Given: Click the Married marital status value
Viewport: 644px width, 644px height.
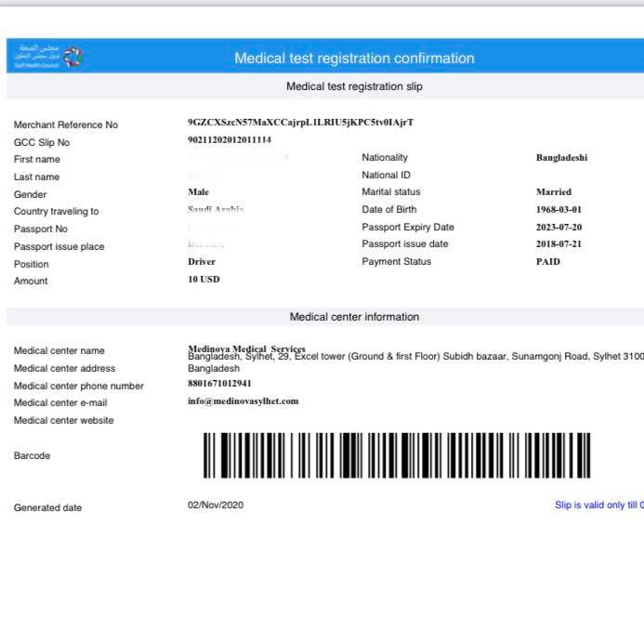Looking at the screenshot, I should [554, 191].
